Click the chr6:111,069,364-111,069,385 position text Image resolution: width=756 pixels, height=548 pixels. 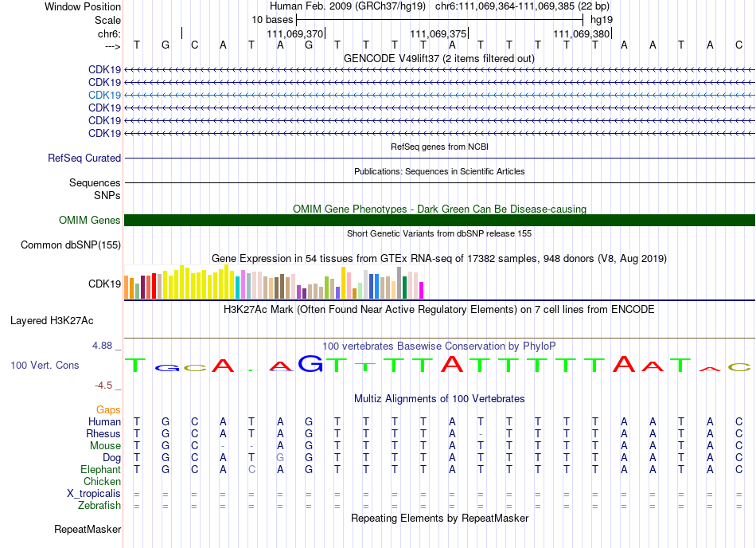522,6
